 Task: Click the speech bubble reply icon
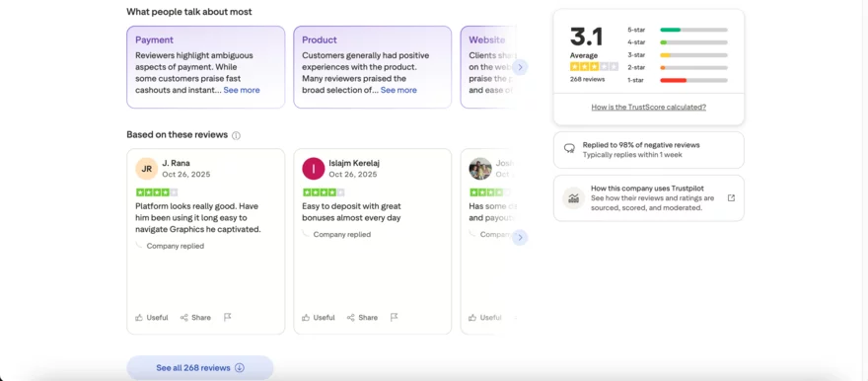point(569,149)
